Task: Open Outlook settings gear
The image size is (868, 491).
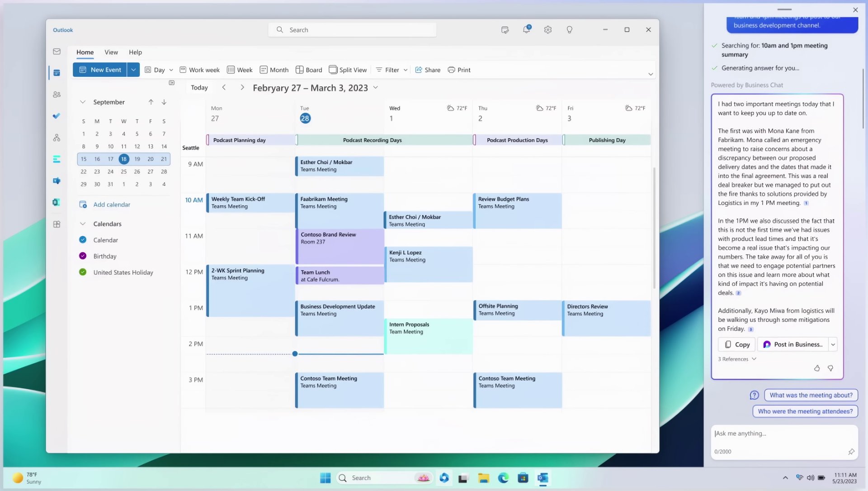Action: 547,29
